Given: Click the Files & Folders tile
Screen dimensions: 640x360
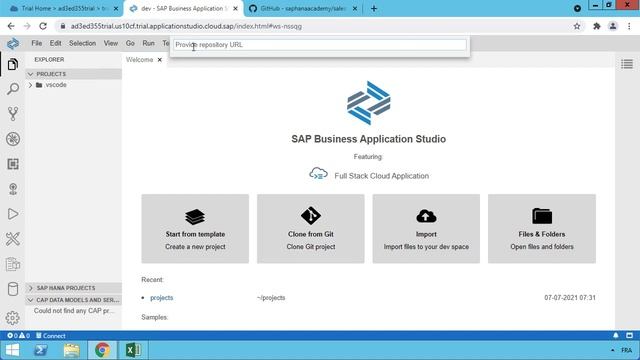Looking at the screenshot, I should point(542,229).
